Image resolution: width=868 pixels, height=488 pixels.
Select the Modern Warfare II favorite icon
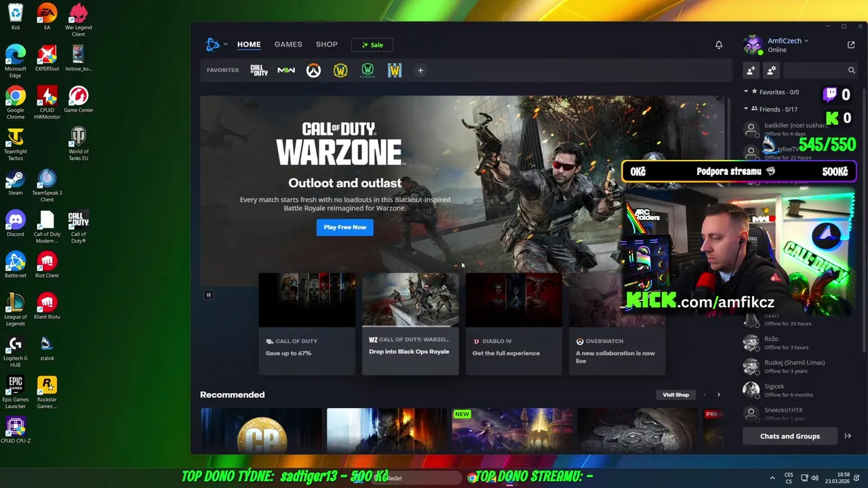(x=286, y=70)
